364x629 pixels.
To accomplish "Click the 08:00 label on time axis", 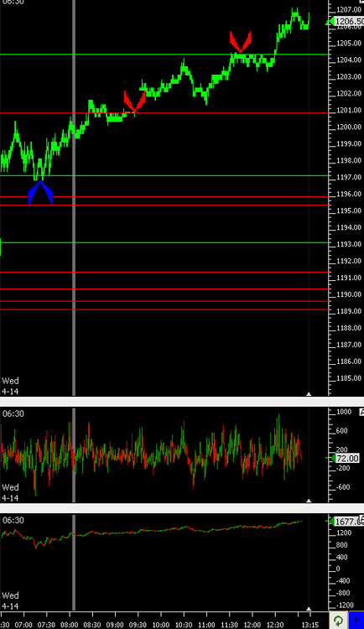I will (70, 625).
